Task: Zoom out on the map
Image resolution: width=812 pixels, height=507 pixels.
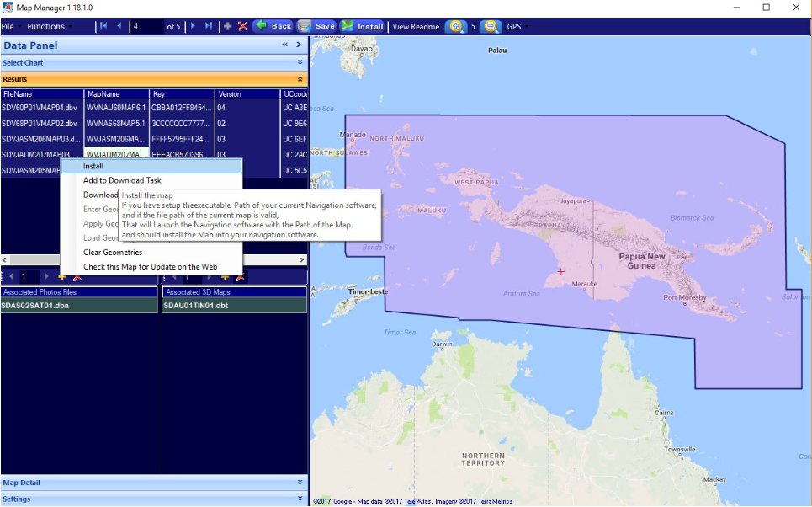Action: tap(491, 26)
